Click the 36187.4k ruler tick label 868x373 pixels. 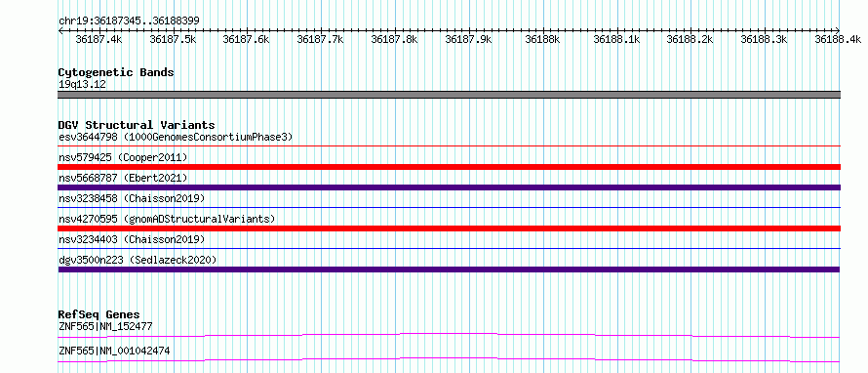(x=99, y=39)
